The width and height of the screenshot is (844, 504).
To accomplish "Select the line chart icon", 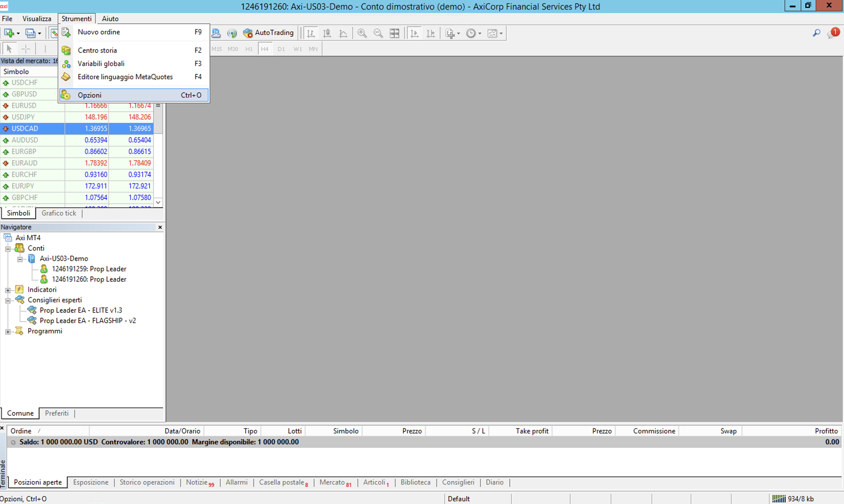I will tap(343, 33).
